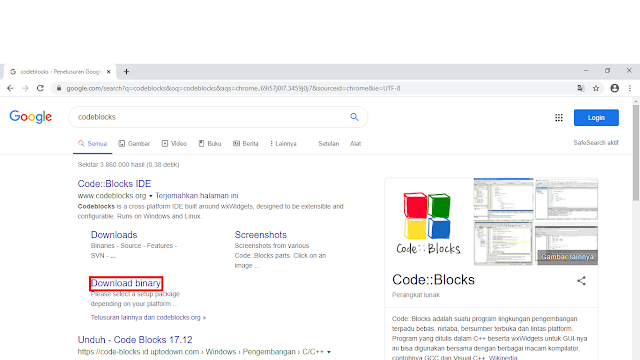
Task: Click the browser forward arrow
Action: click(x=25, y=88)
